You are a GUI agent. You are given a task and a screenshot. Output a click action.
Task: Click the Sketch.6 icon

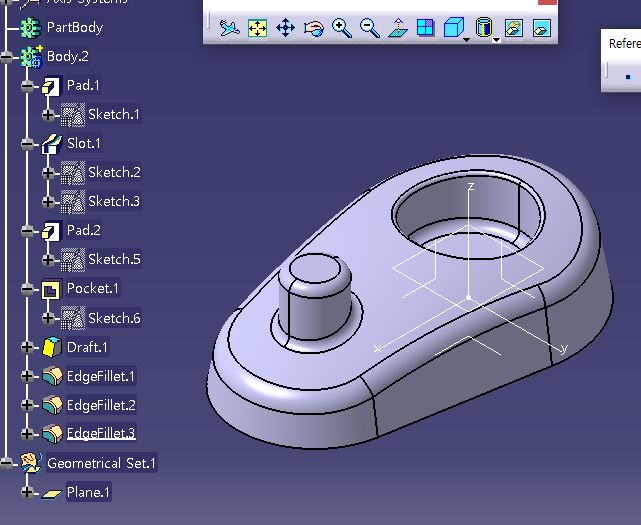click(73, 318)
